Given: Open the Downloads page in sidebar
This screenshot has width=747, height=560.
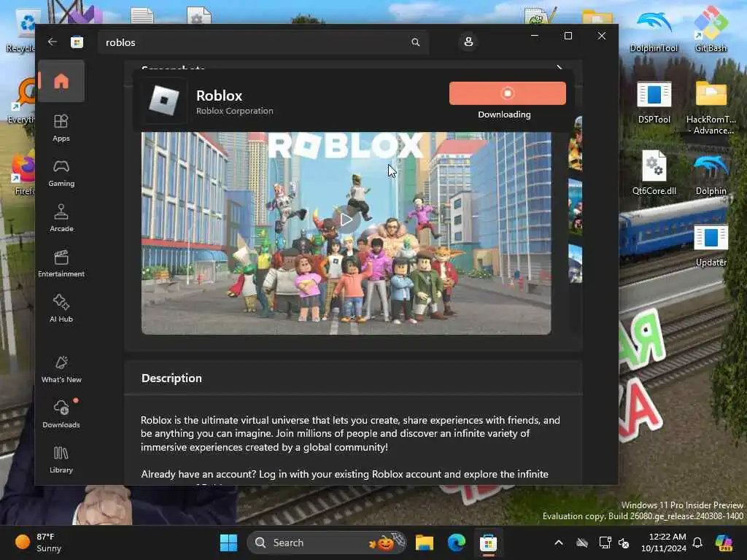Looking at the screenshot, I should (x=61, y=414).
